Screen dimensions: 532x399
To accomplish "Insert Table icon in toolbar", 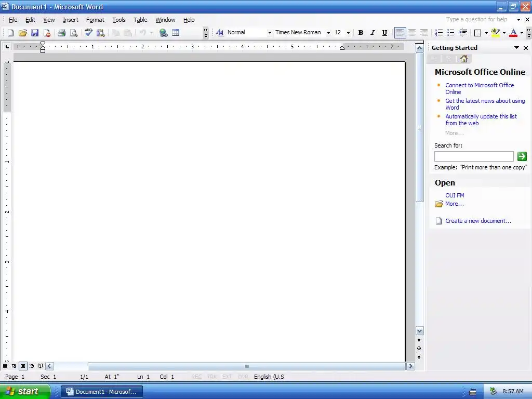I will pos(176,33).
